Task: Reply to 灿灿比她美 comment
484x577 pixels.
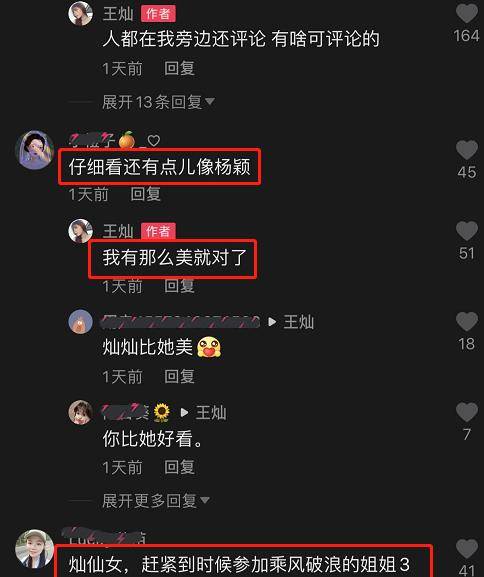Action: [179, 376]
